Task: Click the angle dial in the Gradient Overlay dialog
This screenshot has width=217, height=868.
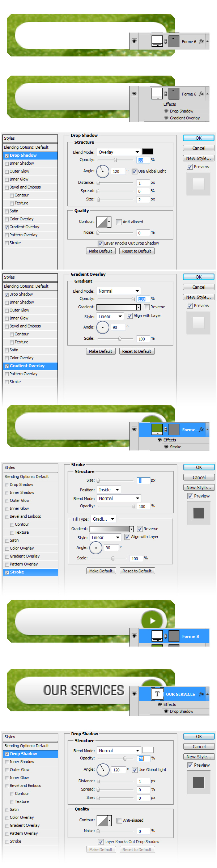Action: 103,327
